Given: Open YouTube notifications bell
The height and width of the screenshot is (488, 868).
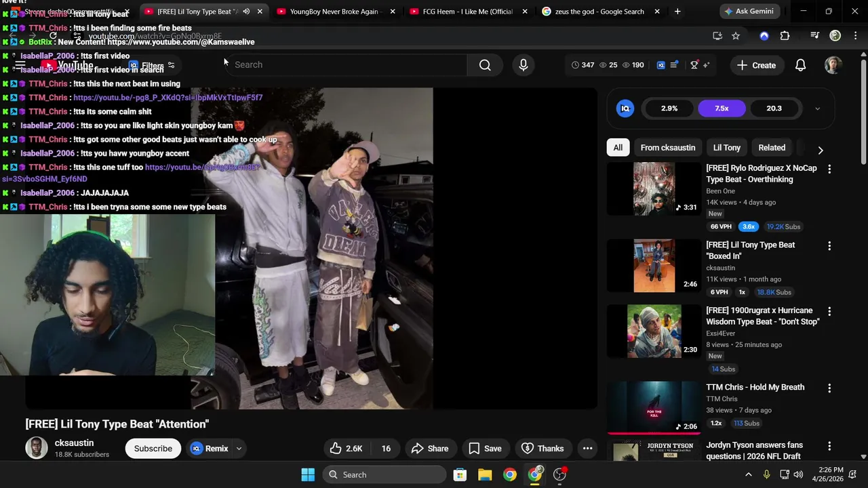Looking at the screenshot, I should click(x=800, y=65).
